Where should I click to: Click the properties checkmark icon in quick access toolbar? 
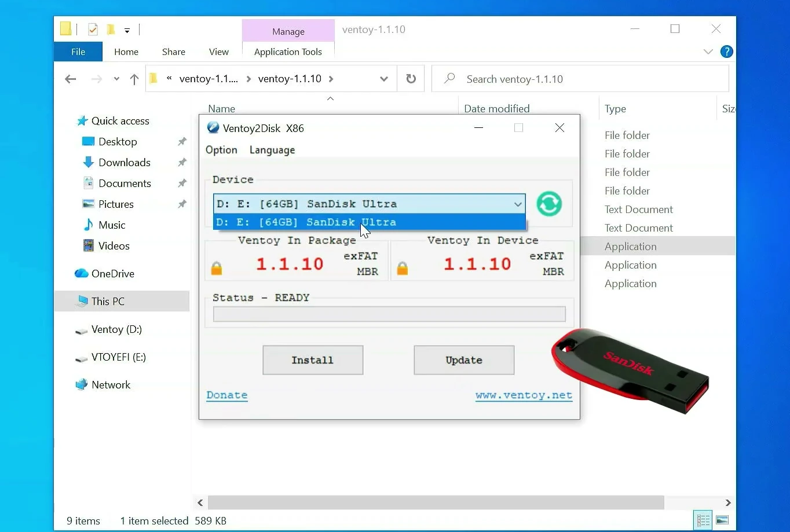click(93, 30)
